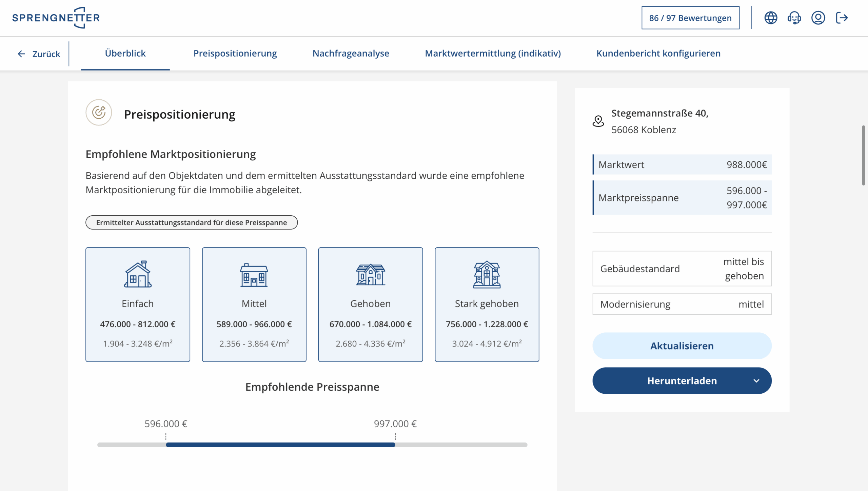Click the 596.000 € slider marker label

click(166, 424)
